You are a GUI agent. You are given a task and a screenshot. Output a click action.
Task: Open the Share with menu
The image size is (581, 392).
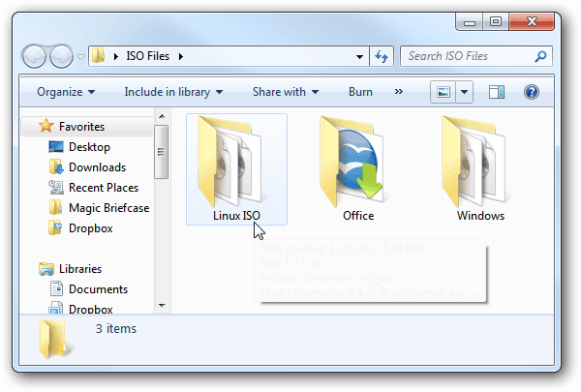click(286, 92)
